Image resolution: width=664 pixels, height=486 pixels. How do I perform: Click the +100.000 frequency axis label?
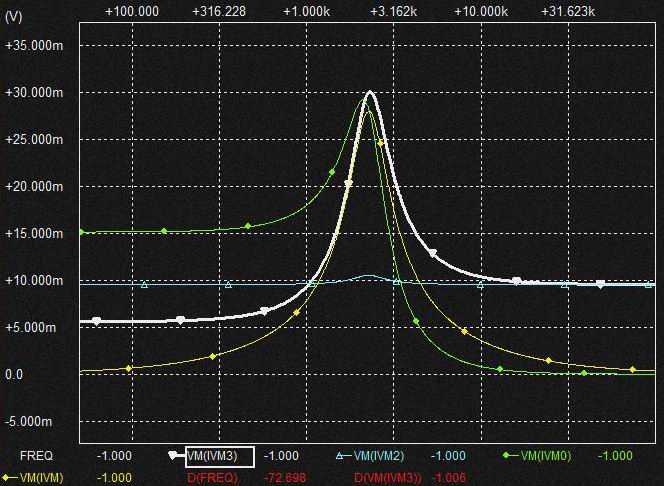point(131,11)
